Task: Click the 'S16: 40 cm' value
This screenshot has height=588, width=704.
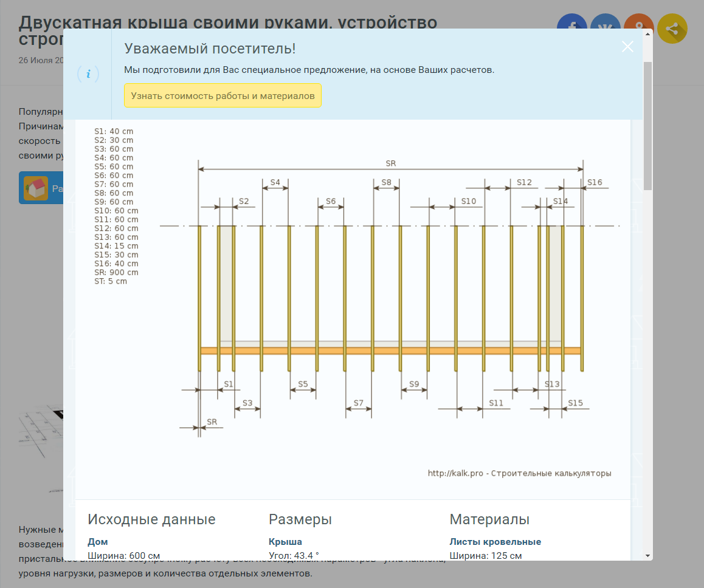Action: click(x=116, y=264)
